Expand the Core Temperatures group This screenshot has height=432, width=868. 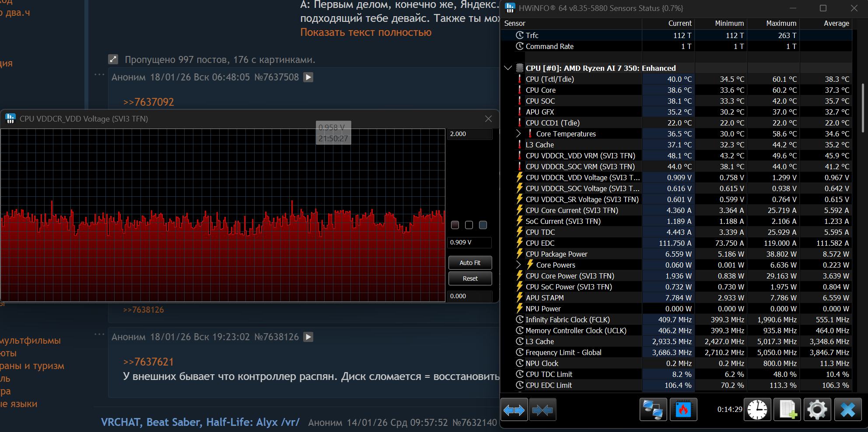518,133
